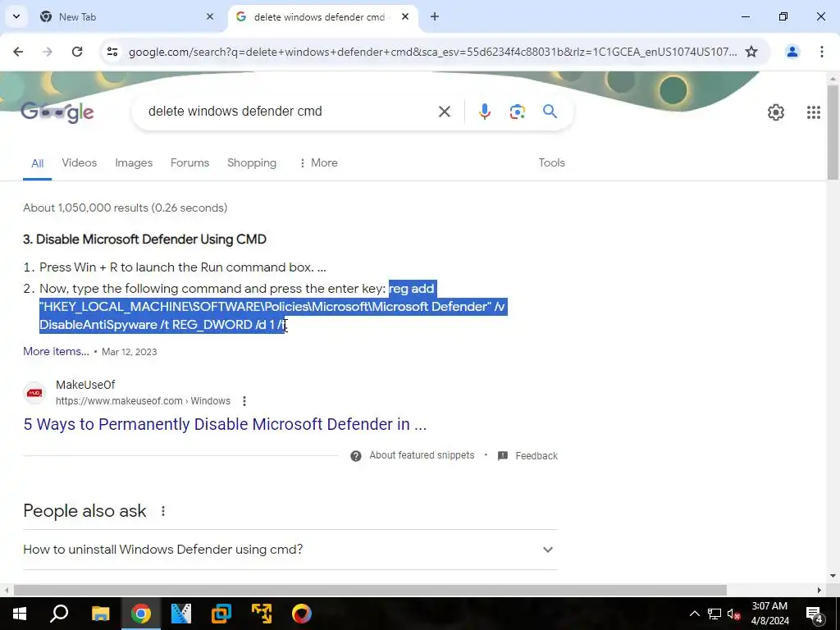This screenshot has width=840, height=630.
Task: Select the All results tab
Action: (x=38, y=163)
